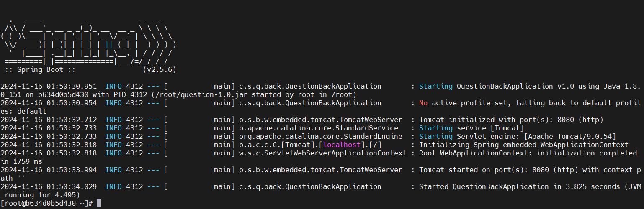This screenshot has width=644, height=209.
Task: Click message "Starting service [Tomcat]"
Action: point(471,128)
